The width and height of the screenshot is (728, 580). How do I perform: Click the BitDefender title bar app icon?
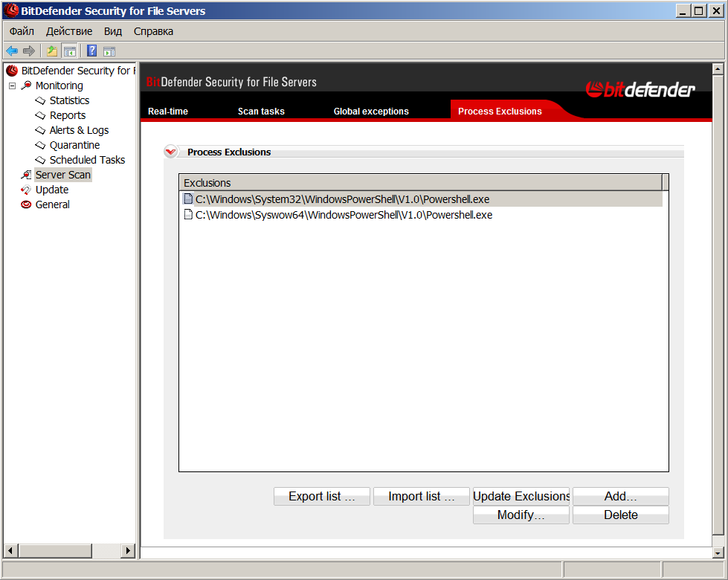pyautogui.click(x=11, y=10)
